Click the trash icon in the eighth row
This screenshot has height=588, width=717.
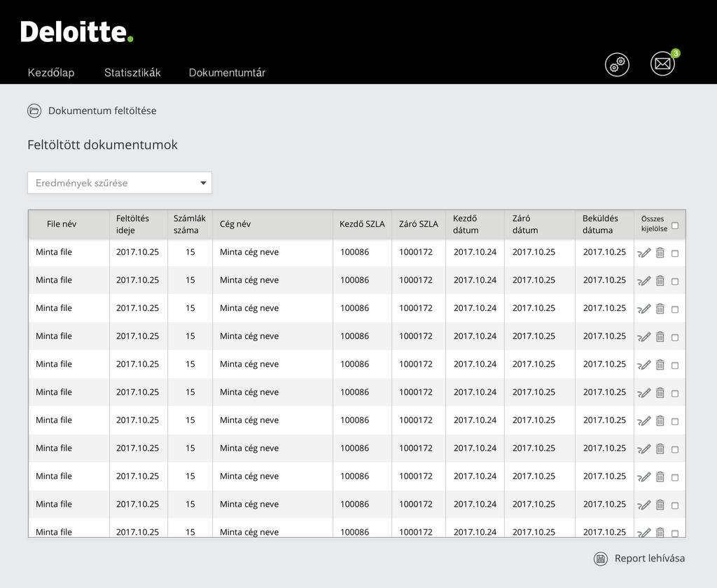click(x=660, y=449)
